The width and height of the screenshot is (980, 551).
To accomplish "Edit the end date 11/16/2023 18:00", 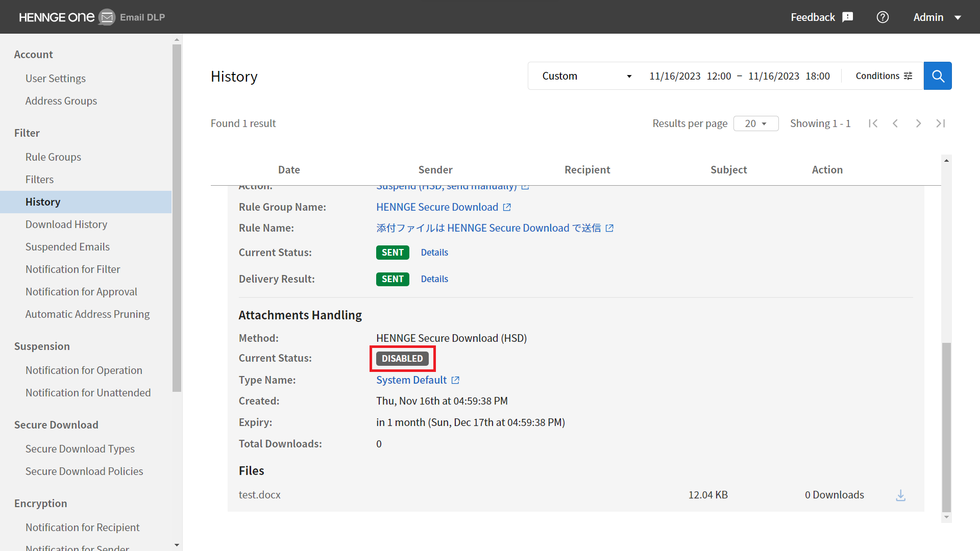I will coord(789,76).
